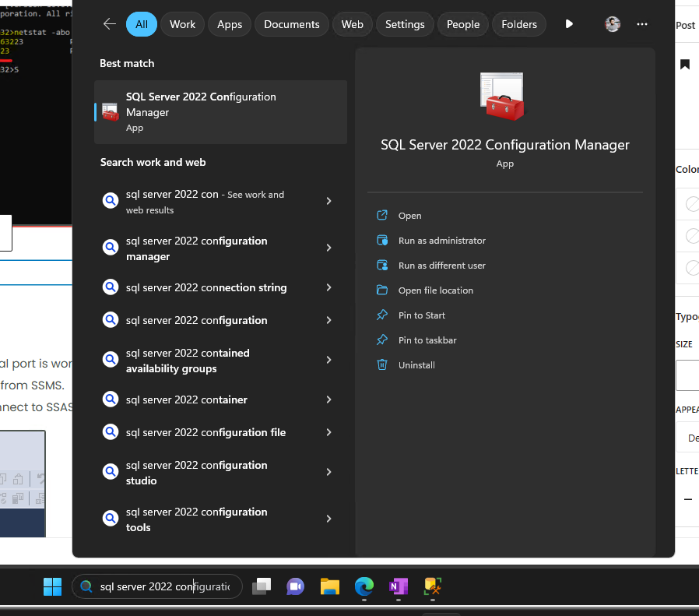Click the Open file location folder icon
699x616 pixels.
point(382,290)
